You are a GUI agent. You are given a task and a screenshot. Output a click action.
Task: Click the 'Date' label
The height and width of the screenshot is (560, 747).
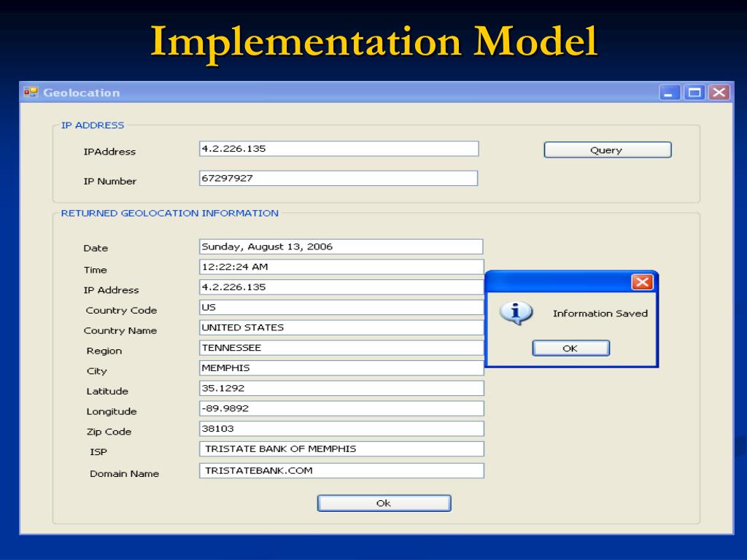[96, 248]
